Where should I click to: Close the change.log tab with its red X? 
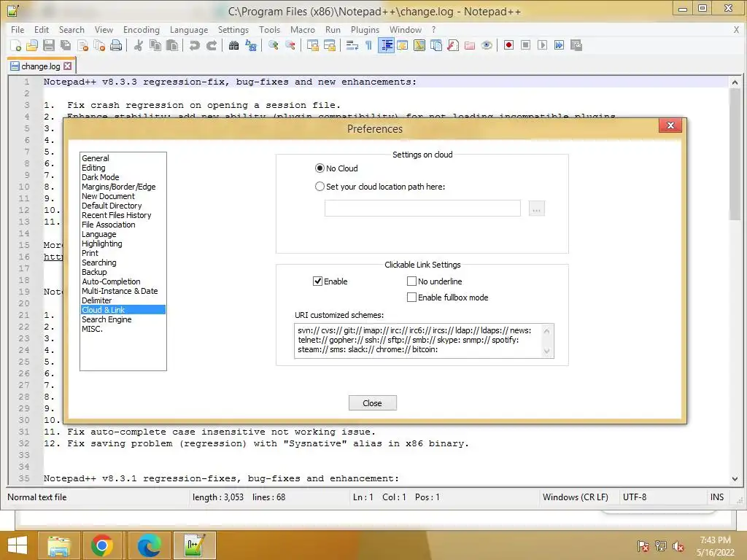click(68, 66)
